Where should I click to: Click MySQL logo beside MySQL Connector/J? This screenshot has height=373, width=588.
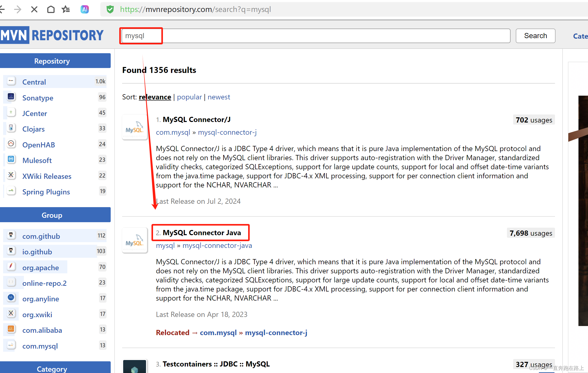(135, 127)
